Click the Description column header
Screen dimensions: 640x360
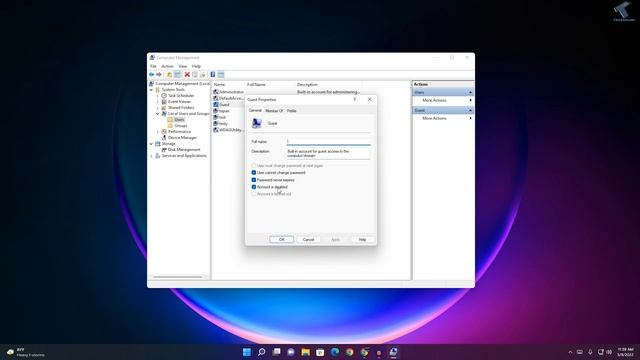coord(307,84)
